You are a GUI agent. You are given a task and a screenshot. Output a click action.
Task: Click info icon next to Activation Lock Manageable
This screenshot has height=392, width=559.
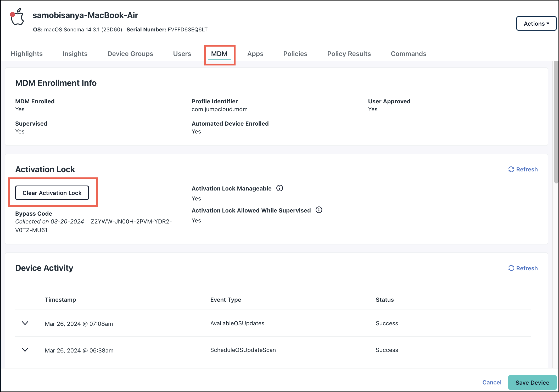point(279,188)
